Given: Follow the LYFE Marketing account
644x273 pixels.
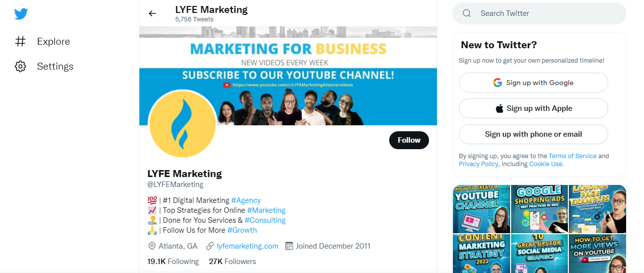Looking at the screenshot, I should tap(409, 140).
